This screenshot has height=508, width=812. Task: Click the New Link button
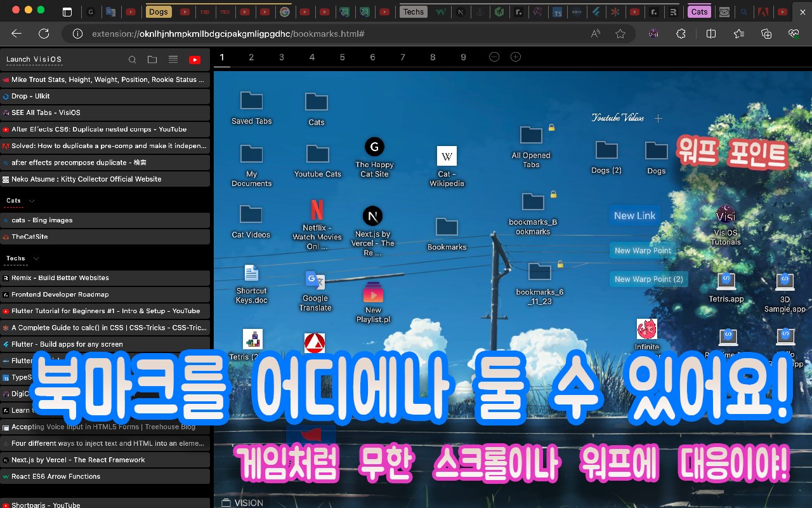coord(634,216)
